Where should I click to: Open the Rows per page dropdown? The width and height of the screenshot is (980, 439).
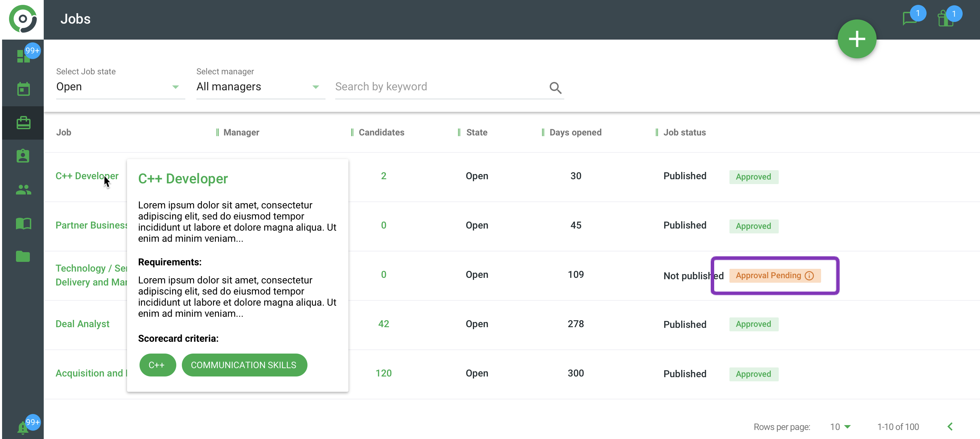840,426
